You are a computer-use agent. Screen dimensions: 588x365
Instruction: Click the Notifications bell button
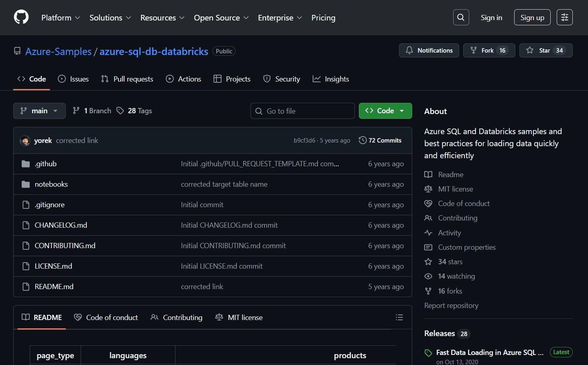(x=429, y=51)
